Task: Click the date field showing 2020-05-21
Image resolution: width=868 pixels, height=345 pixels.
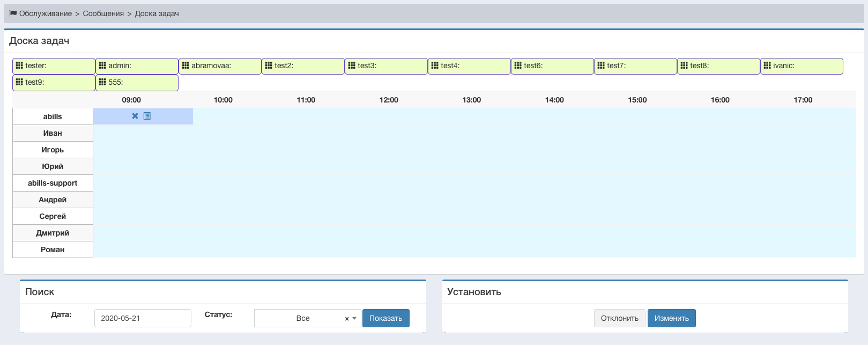Action: pos(143,318)
